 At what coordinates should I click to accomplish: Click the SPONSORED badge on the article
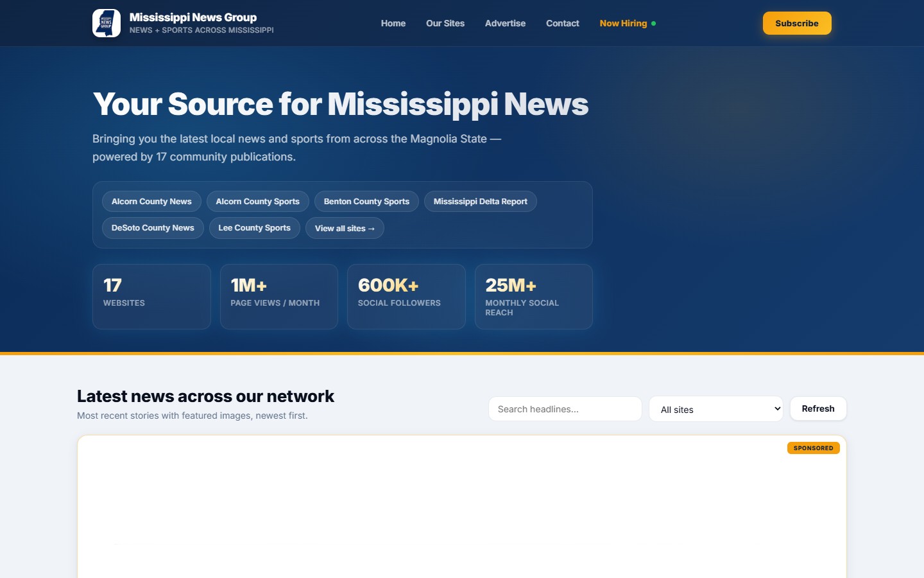click(813, 448)
